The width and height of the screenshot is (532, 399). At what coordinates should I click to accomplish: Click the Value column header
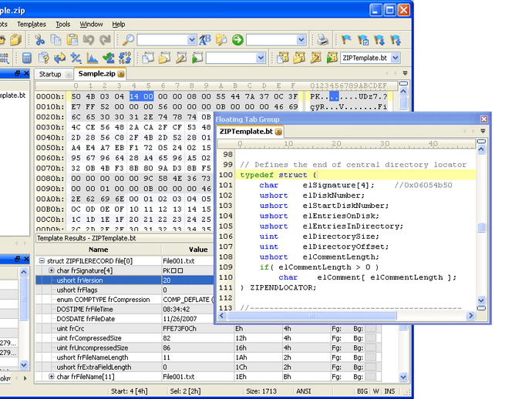198,250
